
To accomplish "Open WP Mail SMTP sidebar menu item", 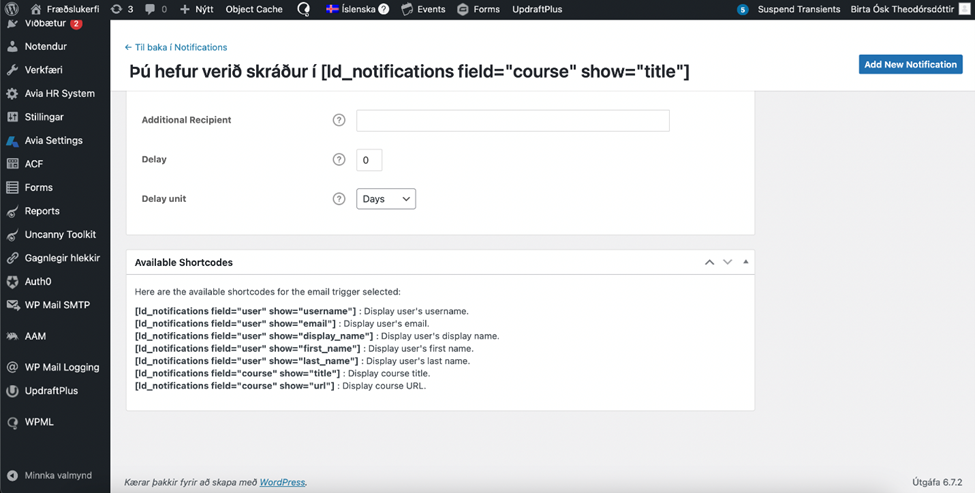I will point(56,305).
